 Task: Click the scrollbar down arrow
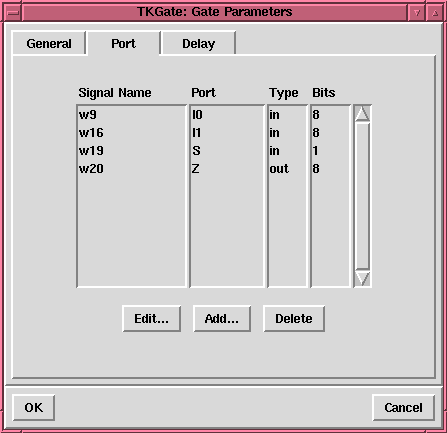point(362,278)
